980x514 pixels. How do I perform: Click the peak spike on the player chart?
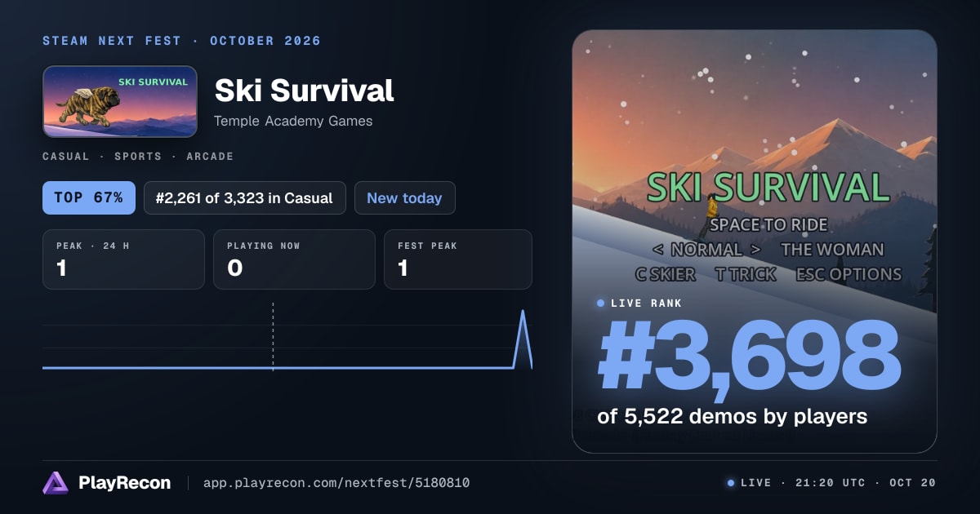click(x=523, y=339)
